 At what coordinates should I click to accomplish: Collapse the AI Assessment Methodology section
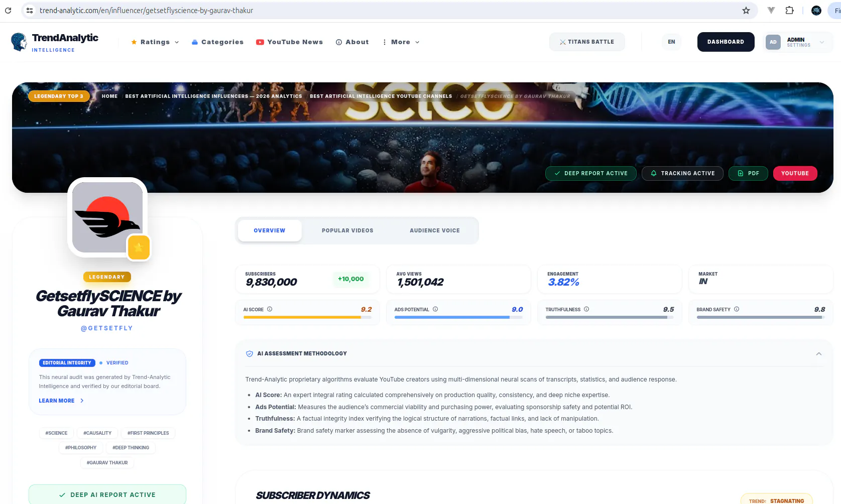[819, 354]
